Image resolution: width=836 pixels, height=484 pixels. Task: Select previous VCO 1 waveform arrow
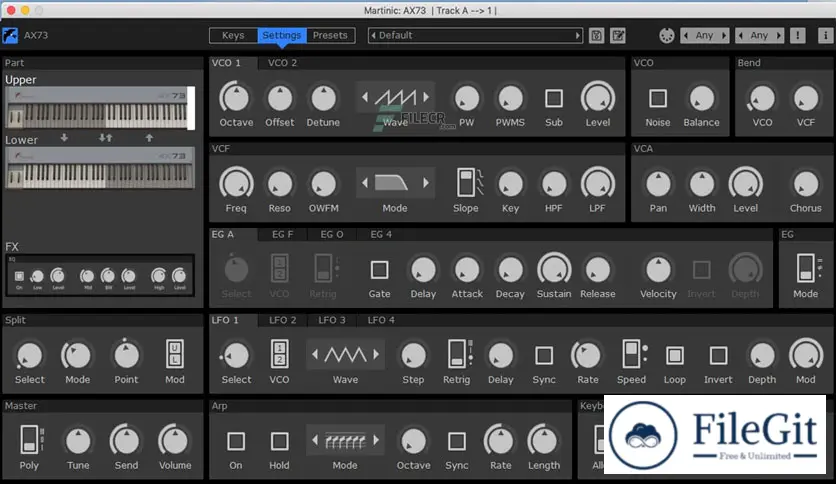pos(365,97)
